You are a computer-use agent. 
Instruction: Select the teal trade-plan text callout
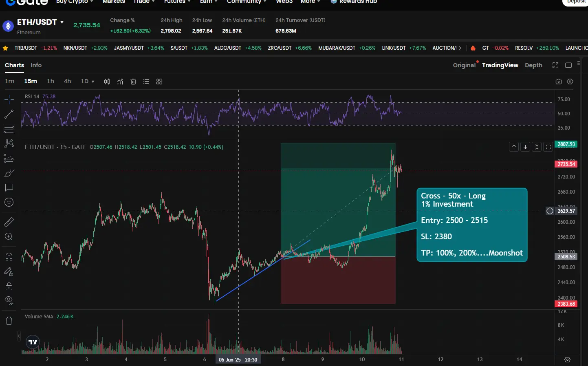[472, 225]
